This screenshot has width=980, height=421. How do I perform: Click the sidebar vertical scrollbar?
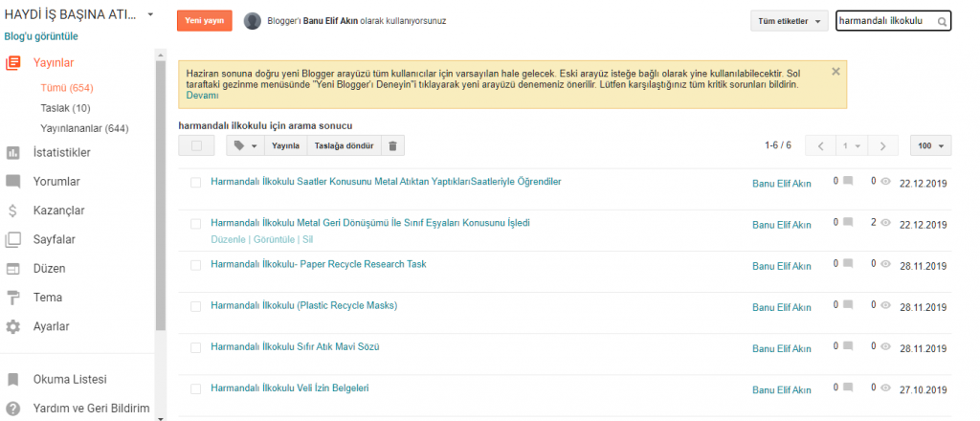(160, 191)
